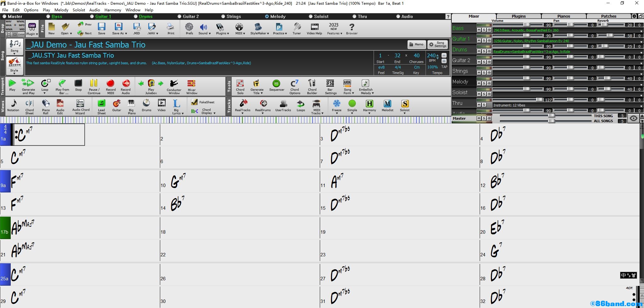Open the Audio Chord Wizard
This screenshot has width=644, height=308.
tap(81, 106)
